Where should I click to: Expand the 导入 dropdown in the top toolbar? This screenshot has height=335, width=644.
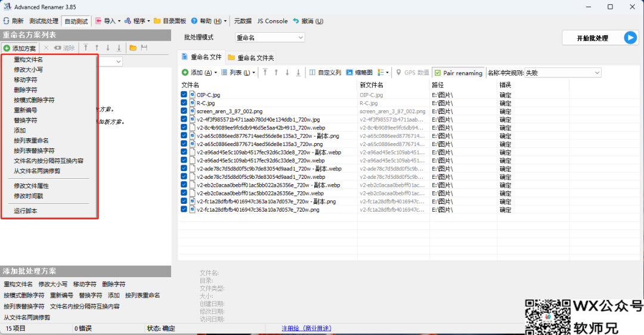[x=119, y=21]
